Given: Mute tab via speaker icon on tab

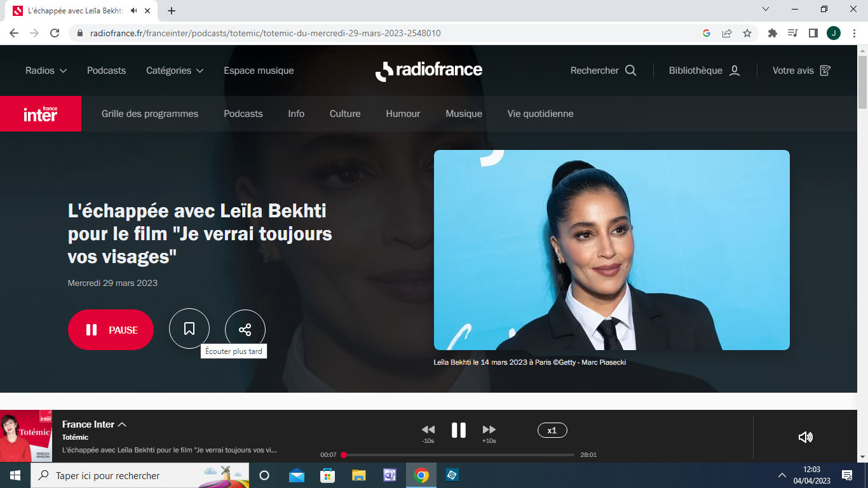Looking at the screenshot, I should pyautogui.click(x=133, y=11).
